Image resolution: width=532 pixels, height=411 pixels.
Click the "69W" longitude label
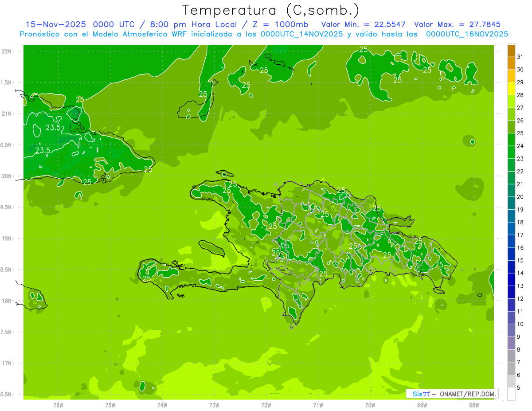[x=422, y=405]
